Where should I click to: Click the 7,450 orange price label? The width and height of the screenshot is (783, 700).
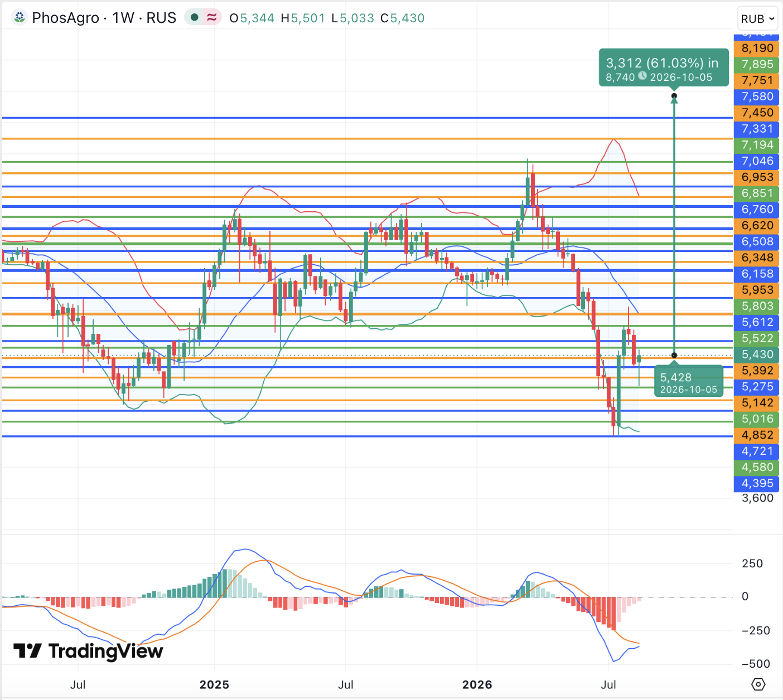point(757,113)
